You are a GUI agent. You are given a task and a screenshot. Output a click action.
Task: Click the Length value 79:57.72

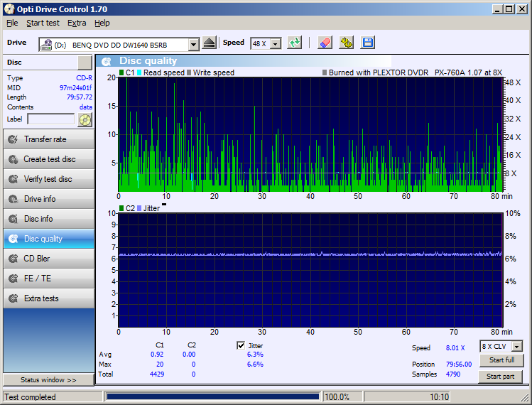(80, 97)
